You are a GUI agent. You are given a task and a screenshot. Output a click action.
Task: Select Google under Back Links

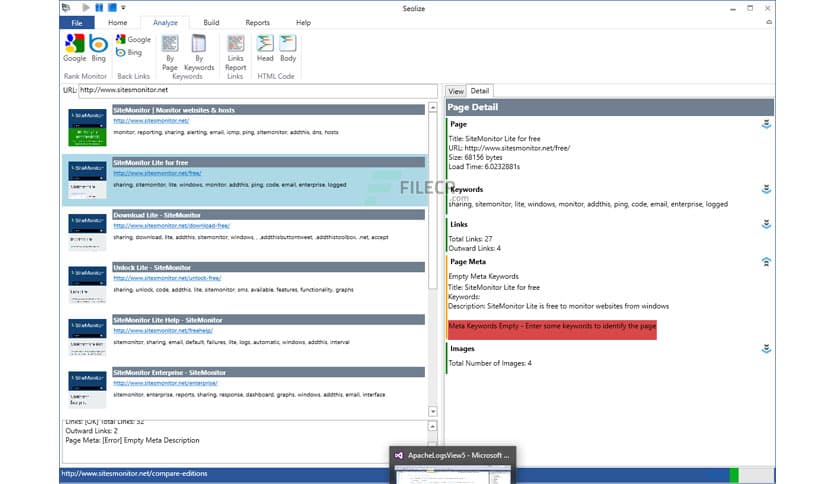coord(133,40)
